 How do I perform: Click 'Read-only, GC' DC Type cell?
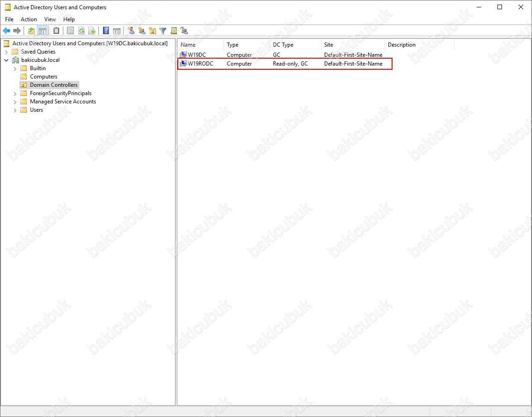pos(290,63)
